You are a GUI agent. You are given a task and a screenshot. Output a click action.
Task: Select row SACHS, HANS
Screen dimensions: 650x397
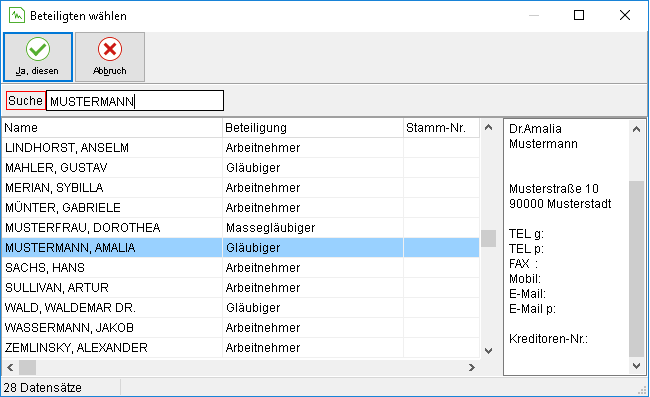(x=240, y=267)
